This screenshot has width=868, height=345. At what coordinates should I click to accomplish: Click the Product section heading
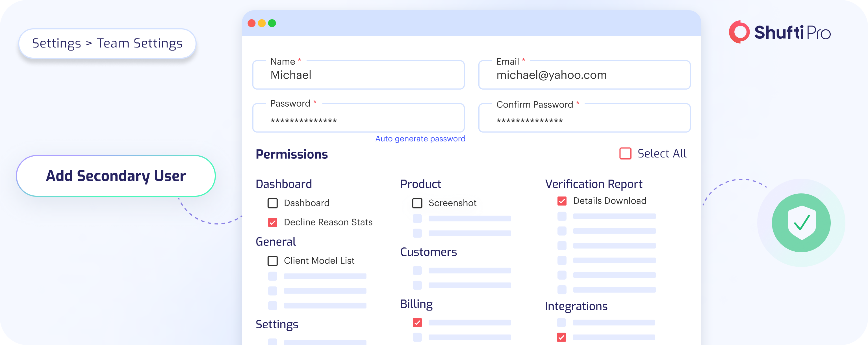click(420, 184)
